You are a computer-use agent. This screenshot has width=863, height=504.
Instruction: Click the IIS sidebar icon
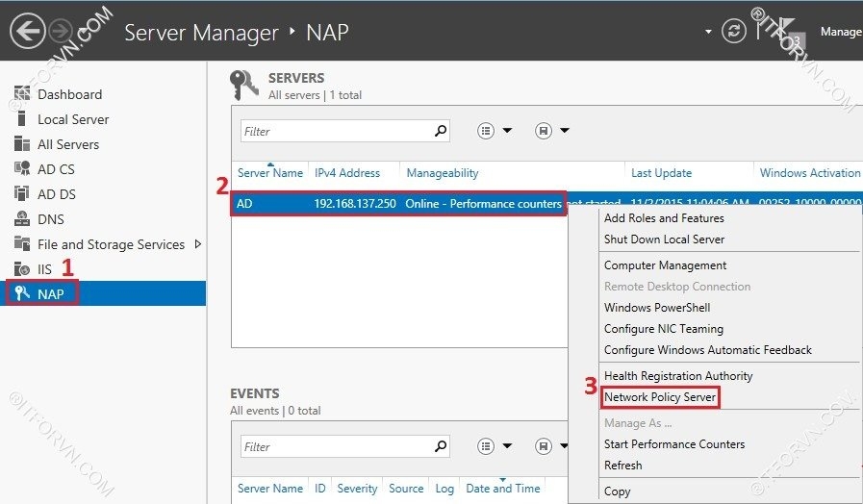coord(21,269)
